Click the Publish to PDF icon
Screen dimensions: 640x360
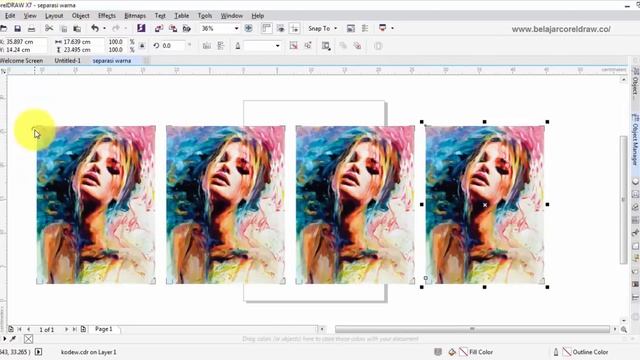[187, 29]
